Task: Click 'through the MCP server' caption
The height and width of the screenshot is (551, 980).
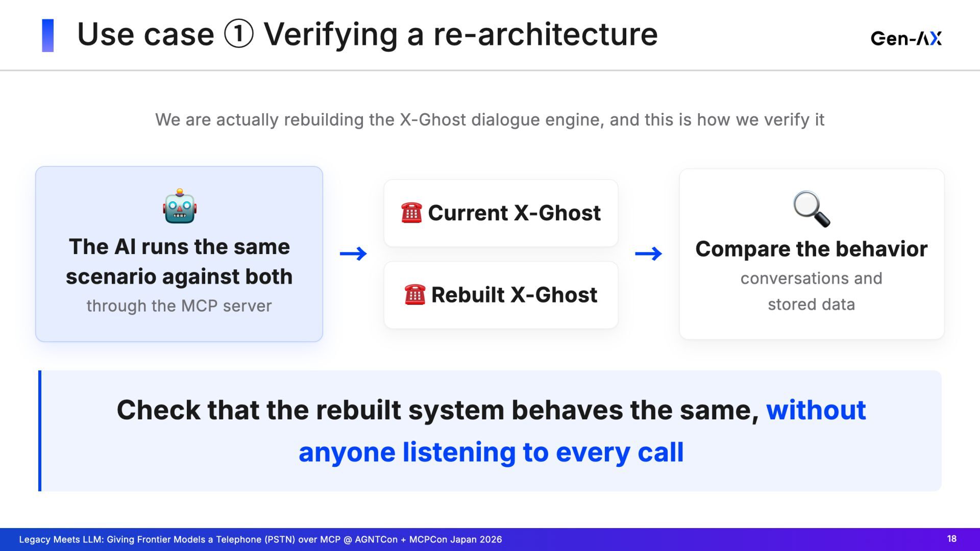Action: [179, 306]
